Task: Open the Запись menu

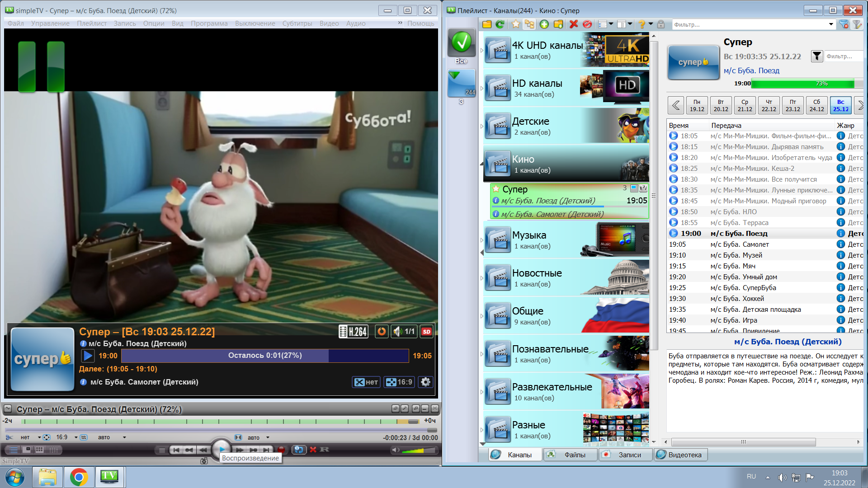Action: pos(125,23)
